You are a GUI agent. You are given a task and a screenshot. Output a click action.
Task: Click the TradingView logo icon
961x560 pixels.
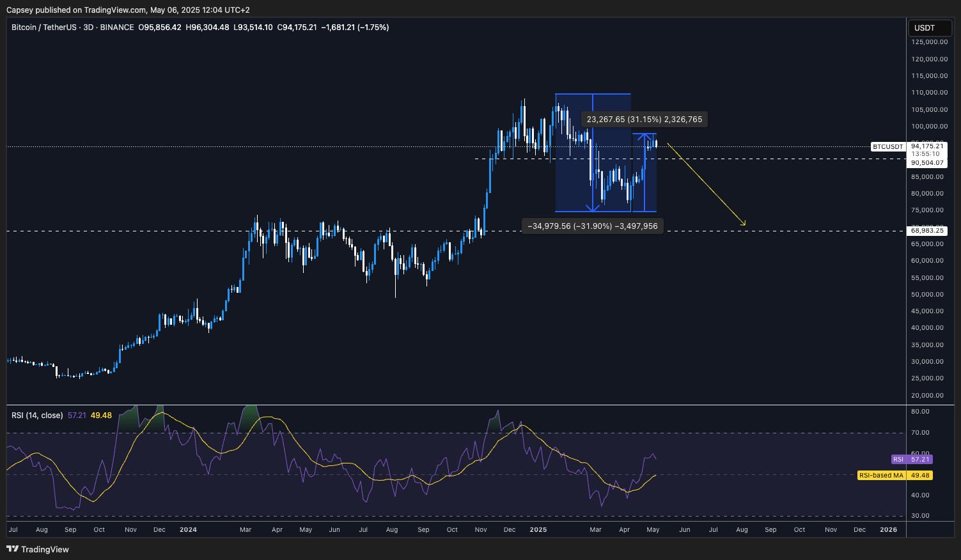click(12, 549)
